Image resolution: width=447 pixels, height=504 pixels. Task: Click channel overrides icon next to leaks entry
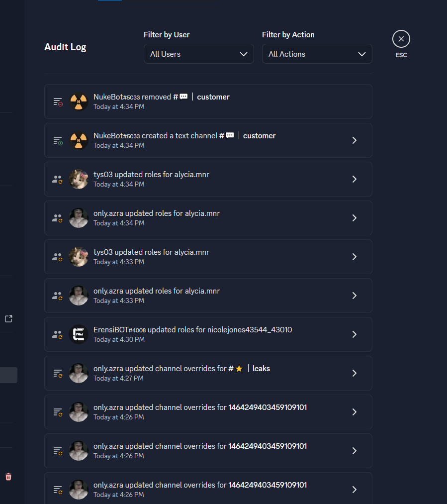coord(58,374)
